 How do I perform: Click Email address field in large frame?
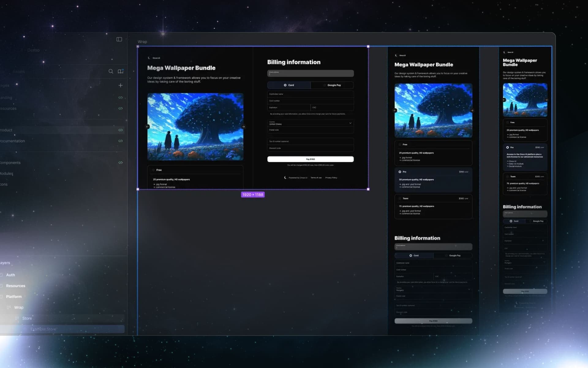tap(311, 73)
